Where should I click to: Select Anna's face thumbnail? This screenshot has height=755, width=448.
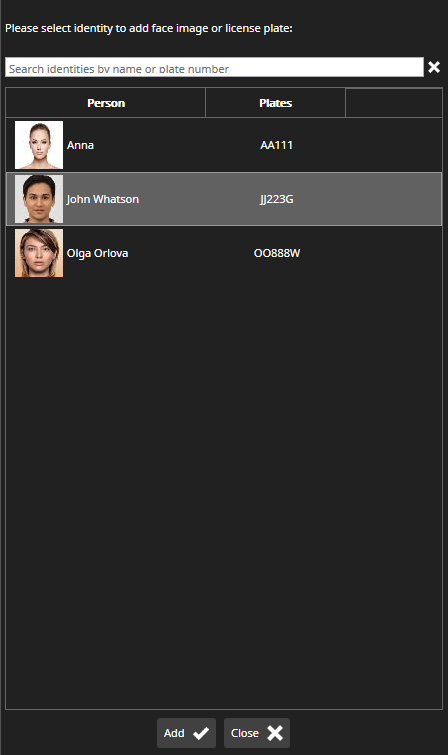[x=39, y=145]
